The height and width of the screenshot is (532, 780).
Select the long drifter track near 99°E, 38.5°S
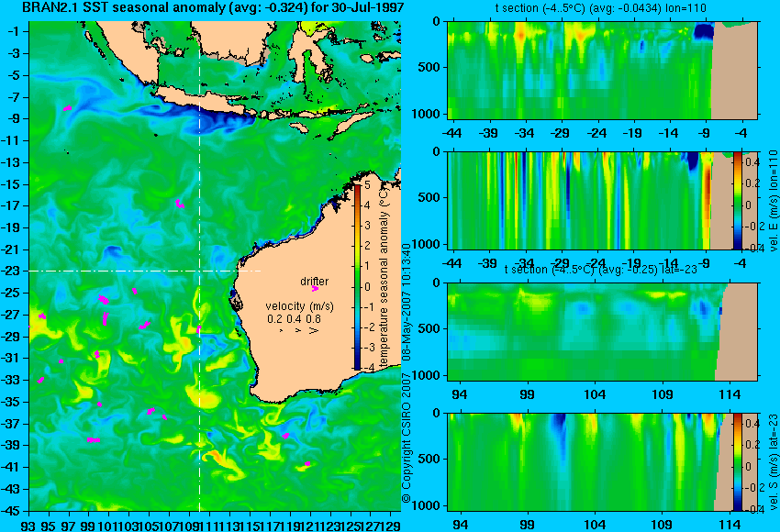[94, 440]
